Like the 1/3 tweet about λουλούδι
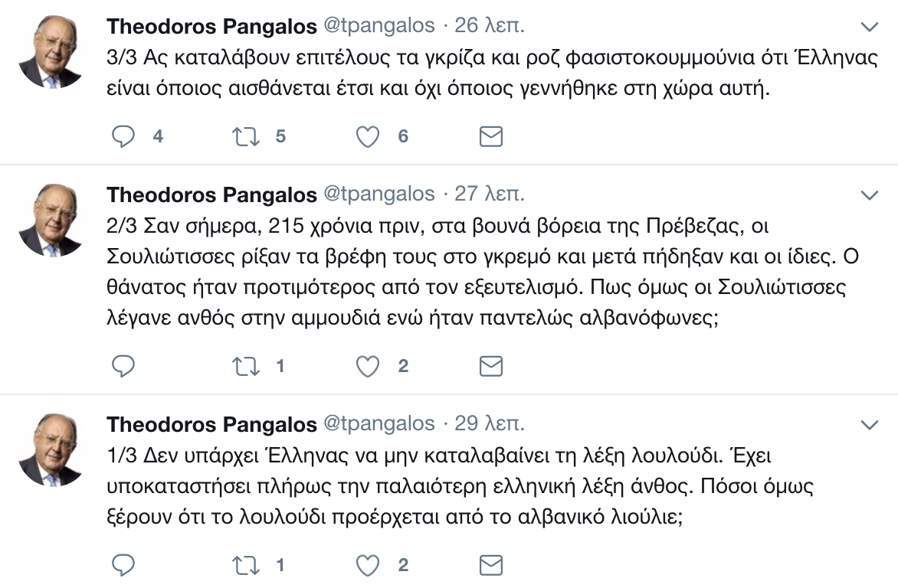The width and height of the screenshot is (898, 588). pos(369,566)
